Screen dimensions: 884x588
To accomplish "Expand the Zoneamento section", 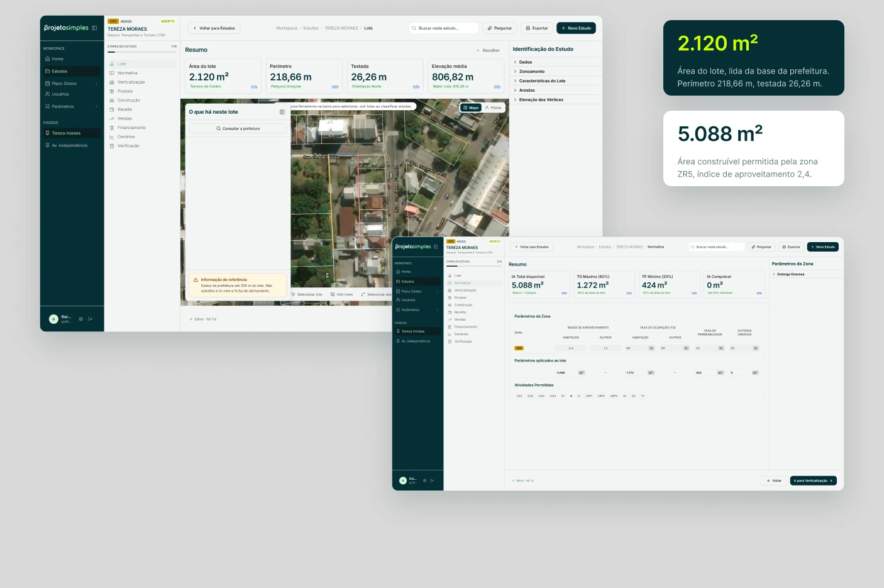I will point(556,72).
